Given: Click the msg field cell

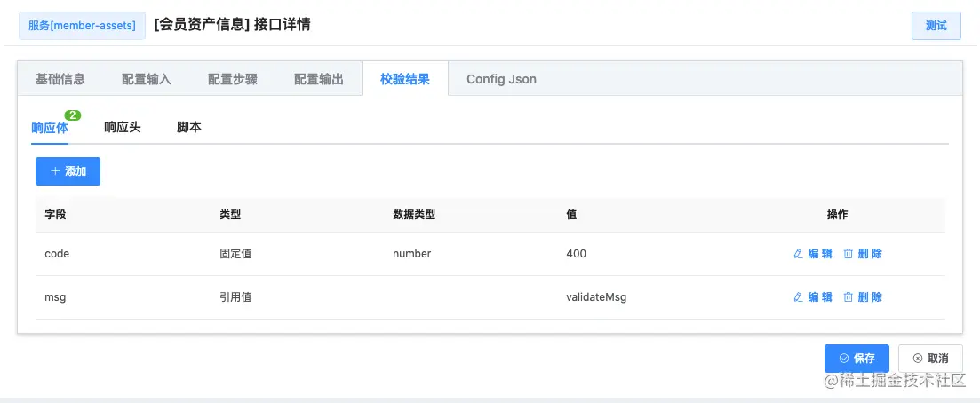Looking at the screenshot, I should pyautogui.click(x=55, y=297).
